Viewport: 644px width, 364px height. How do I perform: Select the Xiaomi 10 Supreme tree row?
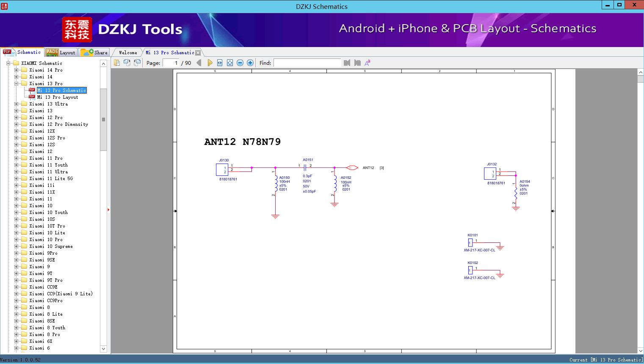pyautogui.click(x=51, y=246)
